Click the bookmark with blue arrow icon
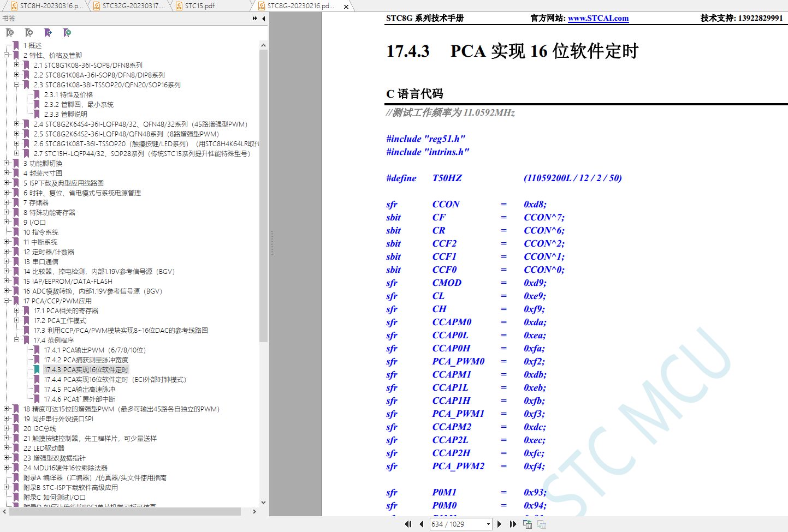788x532 pixels. point(48,33)
